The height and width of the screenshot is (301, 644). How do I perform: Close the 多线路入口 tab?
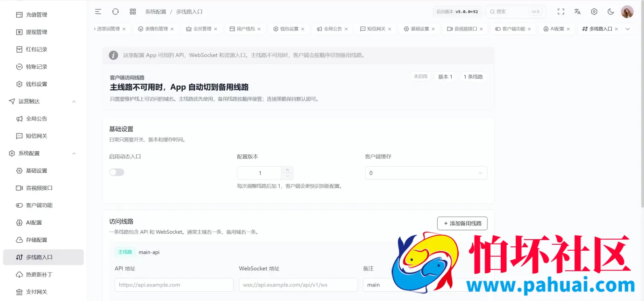(616, 29)
